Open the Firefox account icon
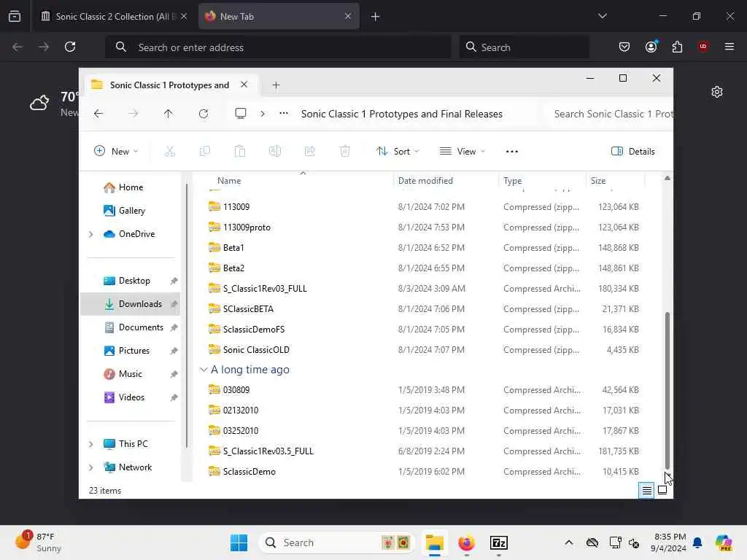 [x=651, y=47]
